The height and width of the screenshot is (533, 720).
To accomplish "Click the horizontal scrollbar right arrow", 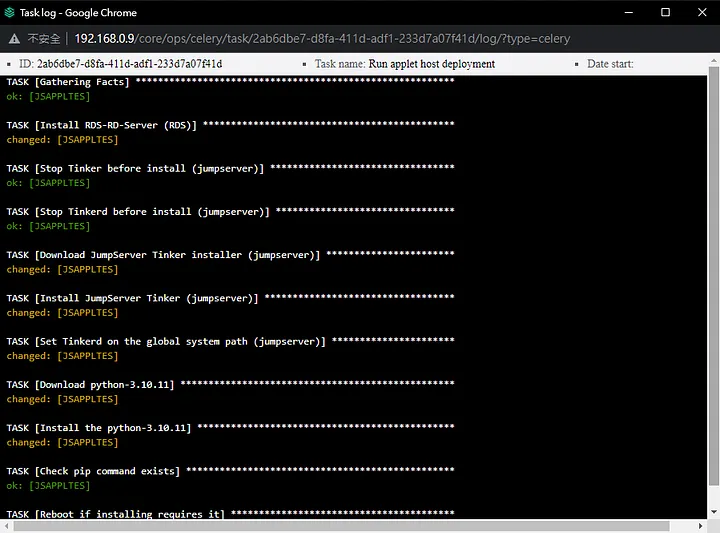I will pos(700,526).
